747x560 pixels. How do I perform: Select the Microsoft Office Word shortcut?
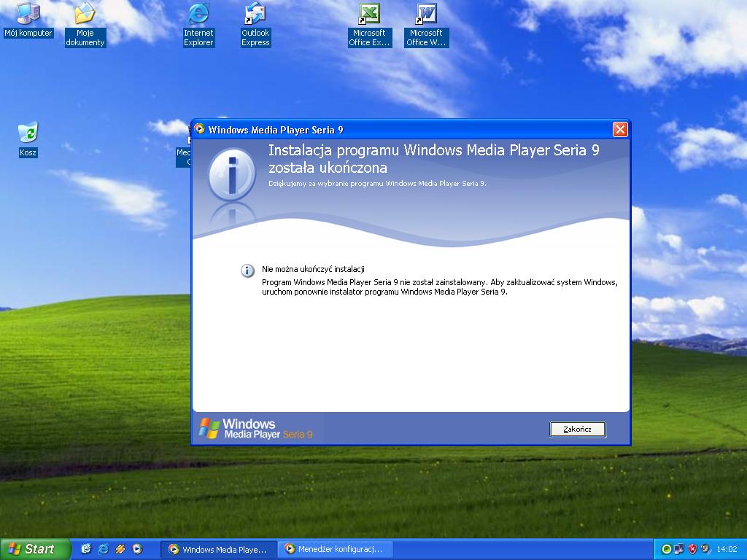pyautogui.click(x=426, y=25)
